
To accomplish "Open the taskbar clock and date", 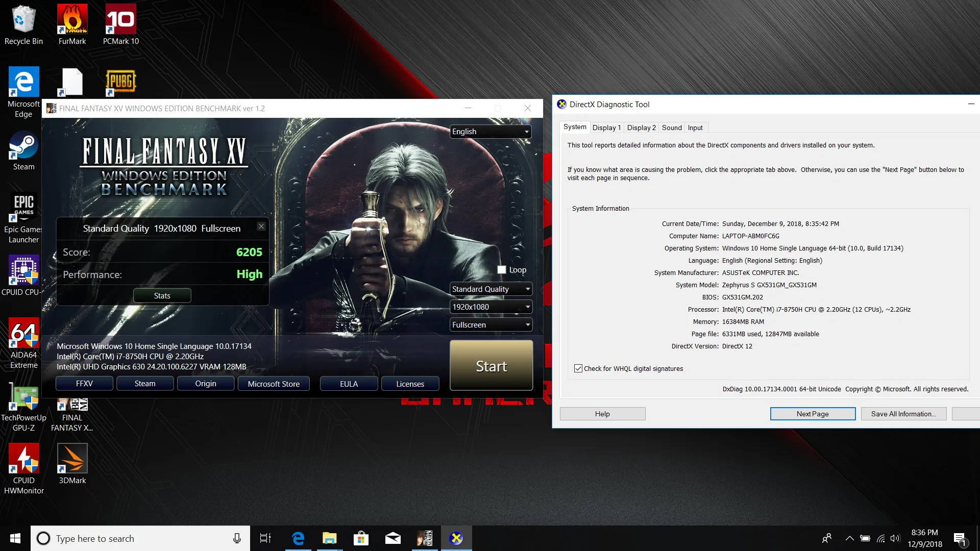I will [925, 538].
